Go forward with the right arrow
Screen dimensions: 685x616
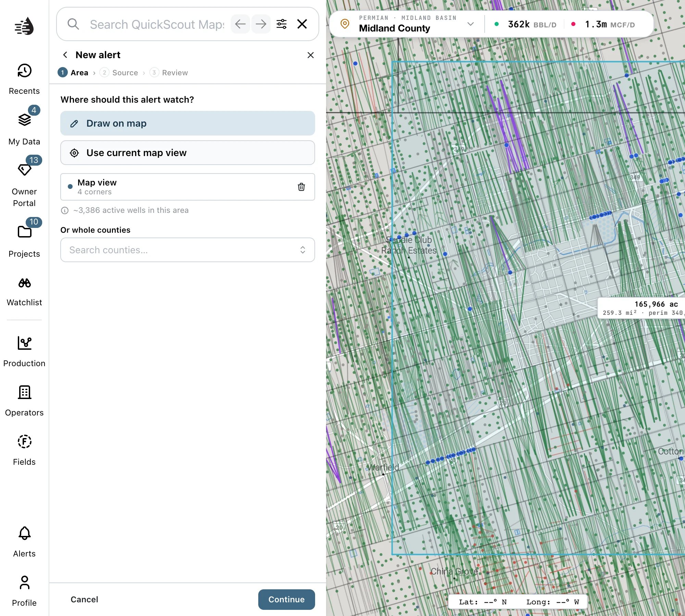coord(261,24)
